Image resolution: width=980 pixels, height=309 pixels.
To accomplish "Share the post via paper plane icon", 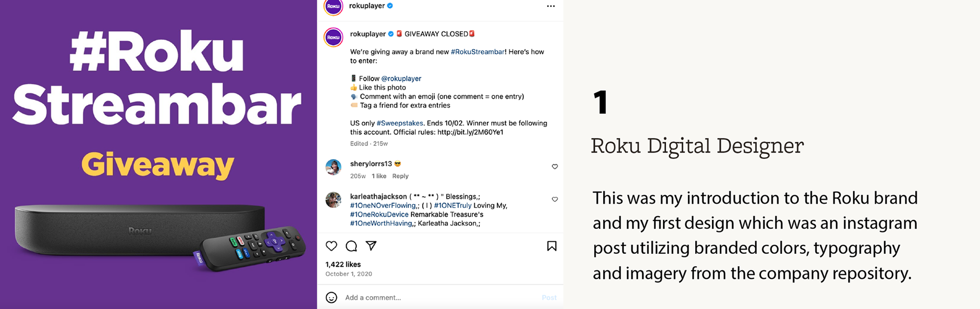I will click(371, 246).
